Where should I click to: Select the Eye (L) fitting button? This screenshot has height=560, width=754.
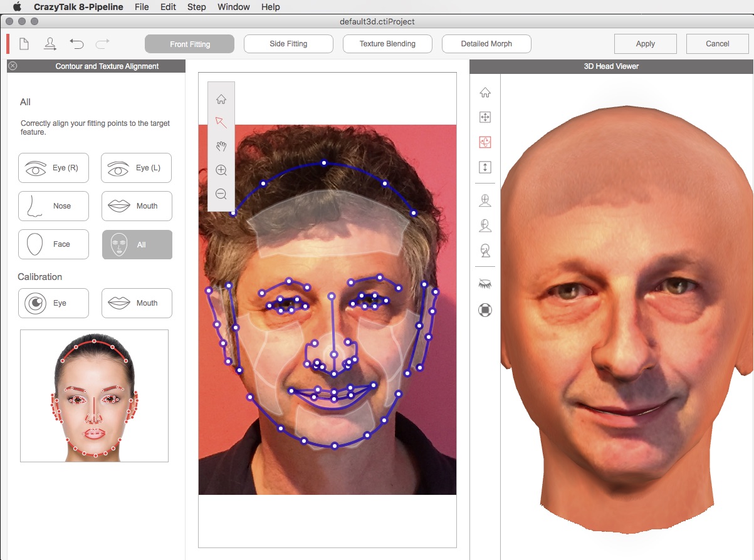(x=136, y=168)
